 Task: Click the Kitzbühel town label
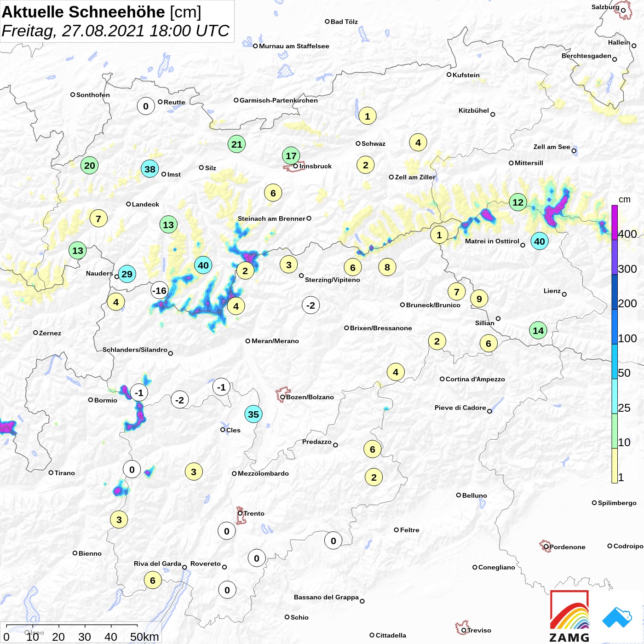(x=474, y=110)
